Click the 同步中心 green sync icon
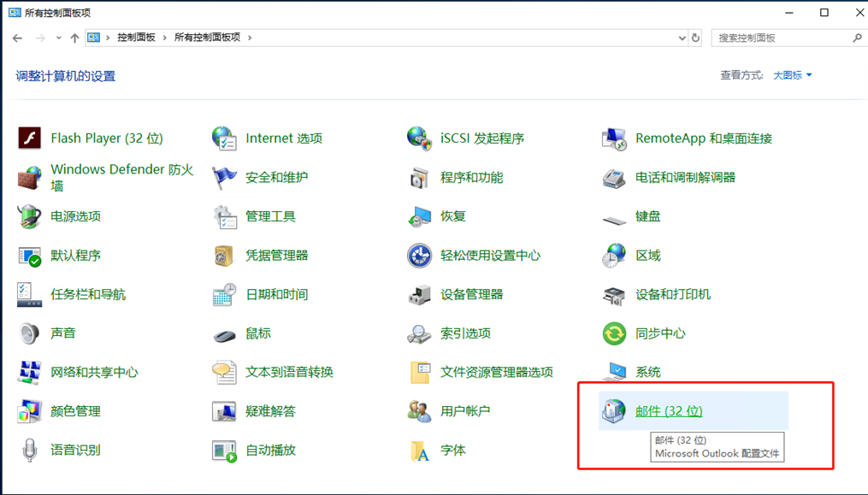This screenshot has width=868, height=495. 614,333
